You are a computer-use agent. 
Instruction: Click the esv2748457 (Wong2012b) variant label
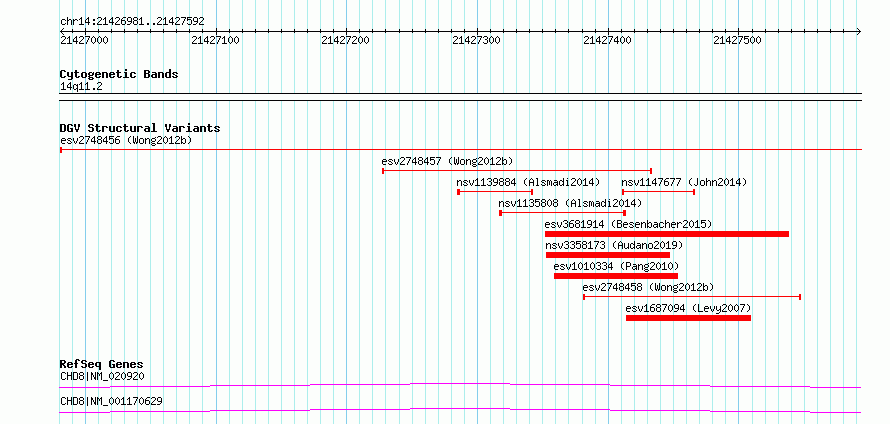[447, 161]
